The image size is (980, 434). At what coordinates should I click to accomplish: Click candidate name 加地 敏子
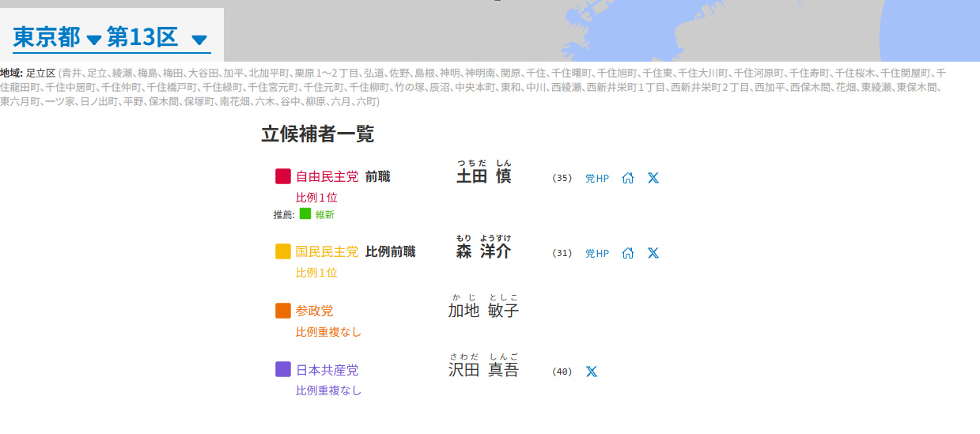(x=483, y=311)
